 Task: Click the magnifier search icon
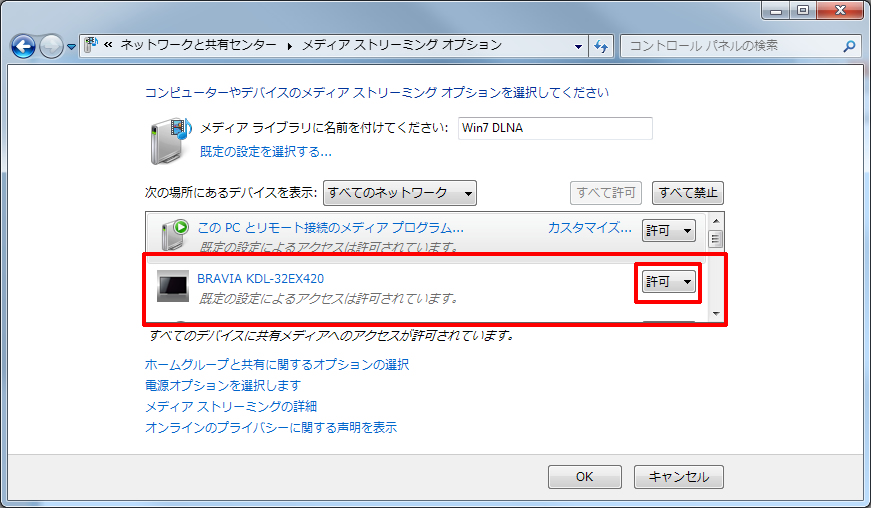point(849,46)
